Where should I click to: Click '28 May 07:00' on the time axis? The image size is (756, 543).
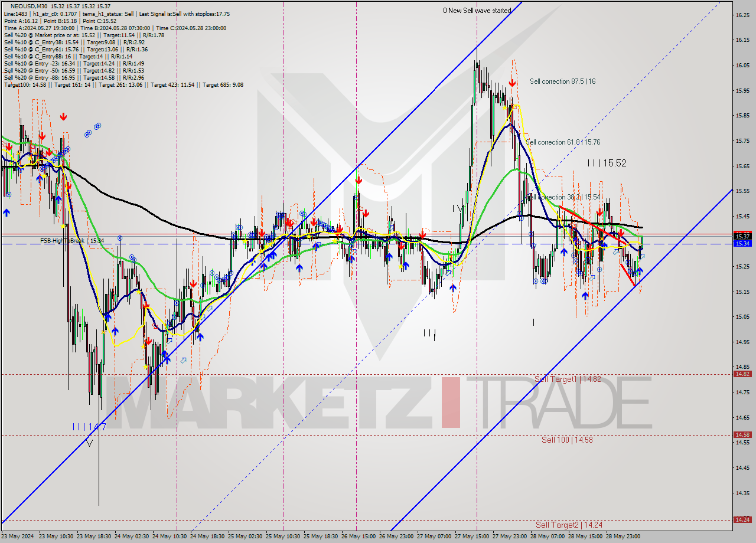point(546,537)
